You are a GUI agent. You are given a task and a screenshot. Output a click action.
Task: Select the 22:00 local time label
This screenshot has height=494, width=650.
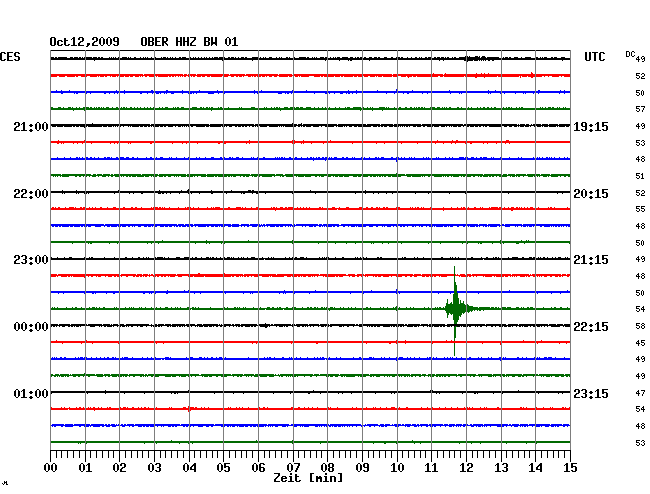(31, 194)
